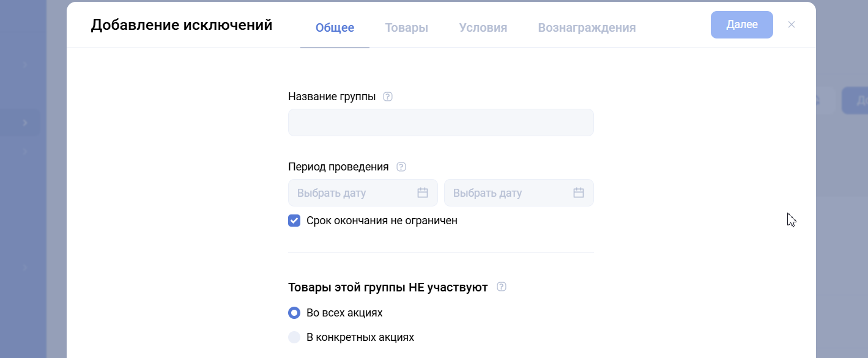Choose the В конкретных акциях radio button
Viewport: 868px width, 358px height.
294,337
